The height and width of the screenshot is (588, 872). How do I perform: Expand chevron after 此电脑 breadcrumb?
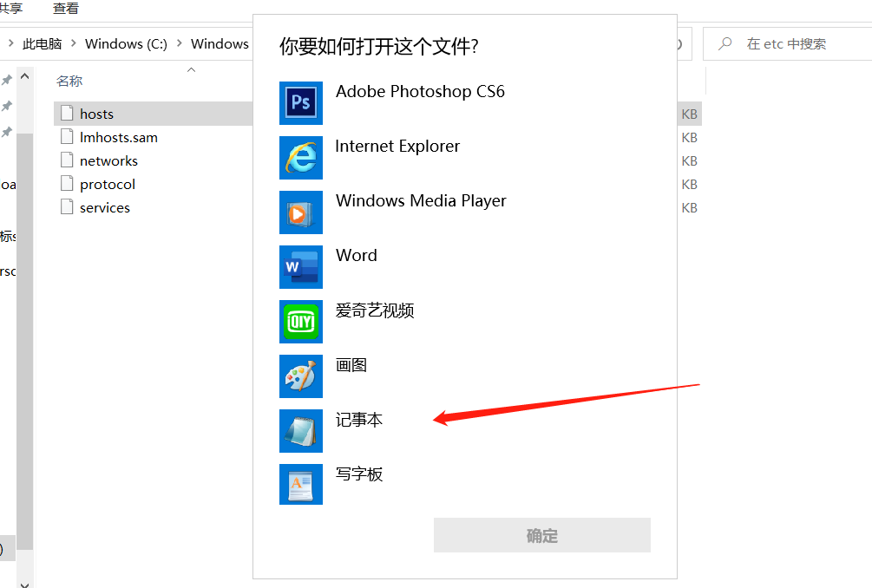[73, 42]
